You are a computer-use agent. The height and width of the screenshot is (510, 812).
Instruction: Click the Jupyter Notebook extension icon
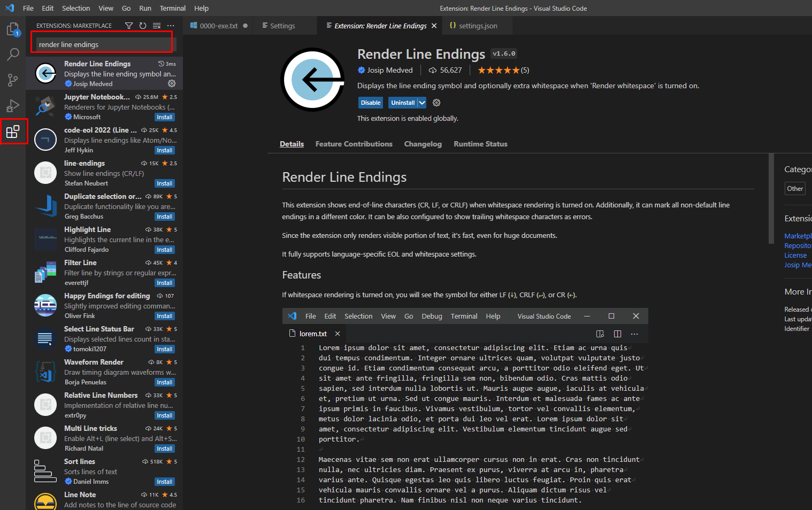pyautogui.click(x=45, y=106)
